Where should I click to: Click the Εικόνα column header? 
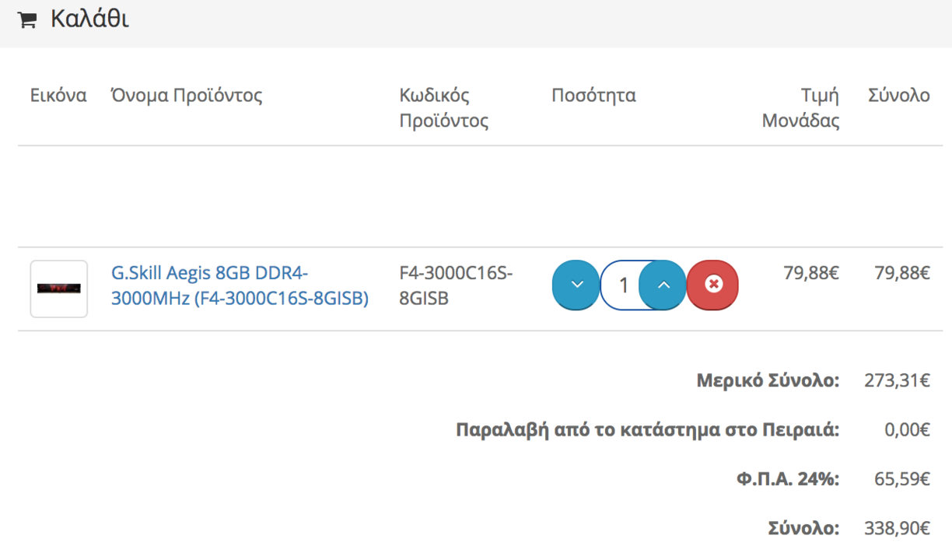pyautogui.click(x=58, y=96)
